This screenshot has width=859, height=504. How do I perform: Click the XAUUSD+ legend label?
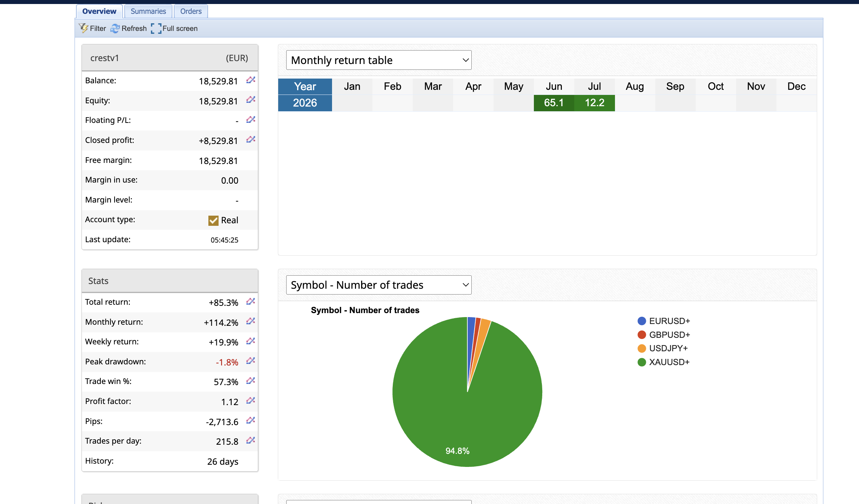669,362
